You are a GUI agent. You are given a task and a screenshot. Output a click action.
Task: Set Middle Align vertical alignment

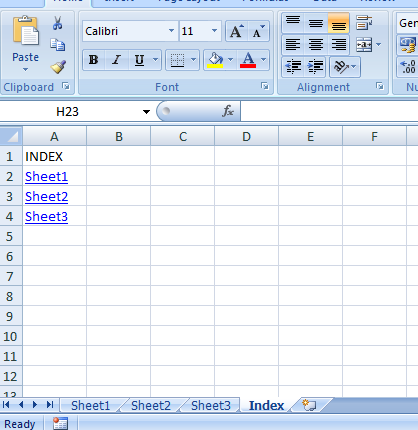tap(316, 23)
